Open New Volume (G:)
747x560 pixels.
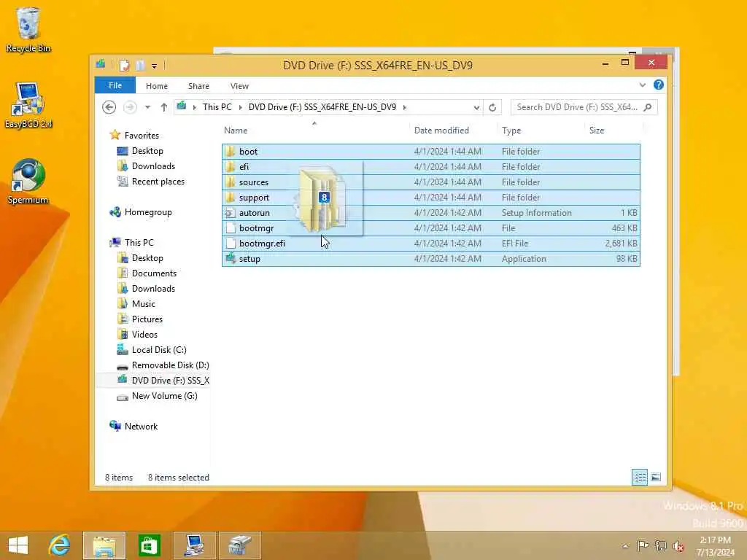pyautogui.click(x=158, y=396)
